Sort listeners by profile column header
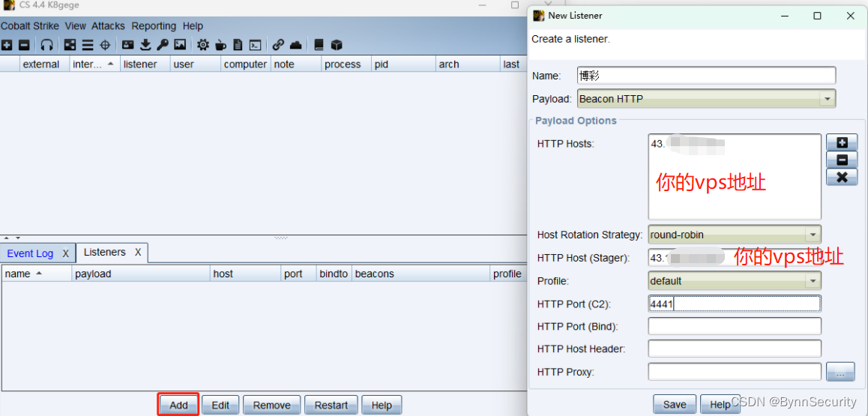The height and width of the screenshot is (416, 868). click(x=507, y=274)
